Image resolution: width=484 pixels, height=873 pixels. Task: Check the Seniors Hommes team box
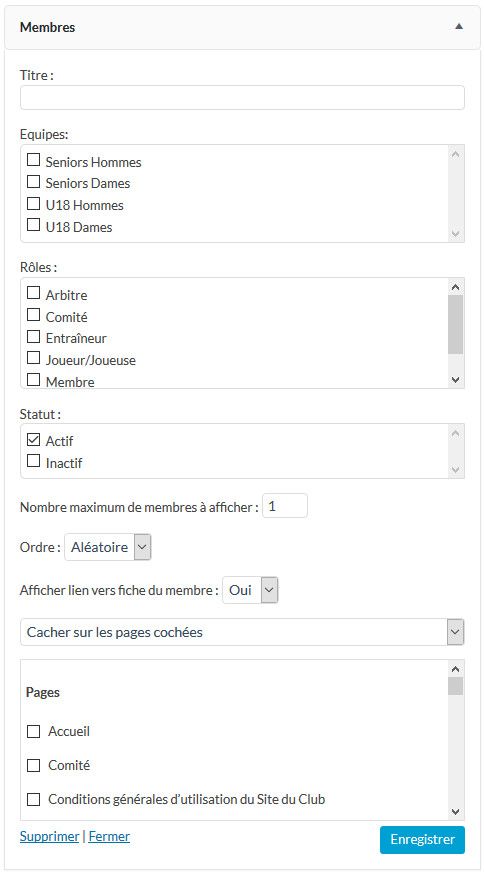pyautogui.click(x=34, y=160)
